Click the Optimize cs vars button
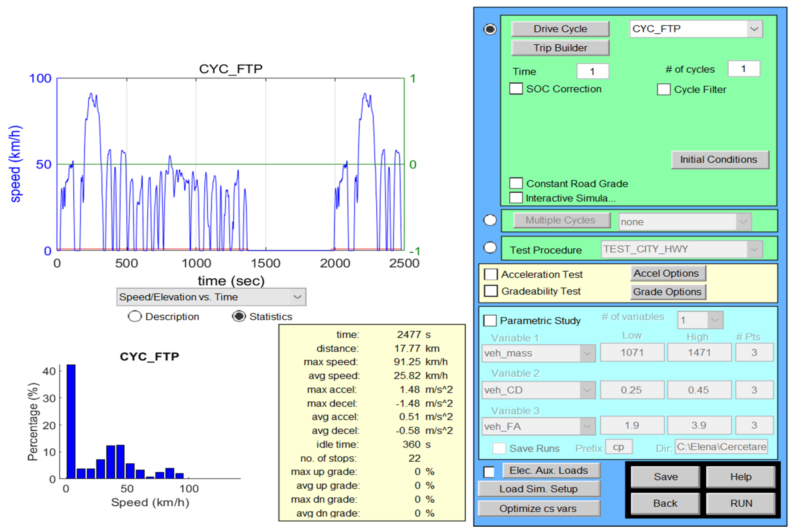The image size is (793, 532). (x=539, y=509)
